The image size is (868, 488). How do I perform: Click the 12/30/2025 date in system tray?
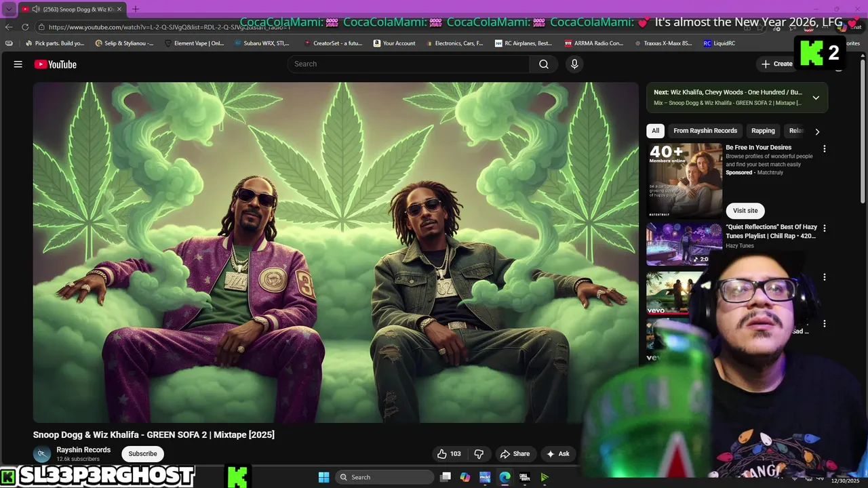pyautogui.click(x=845, y=481)
